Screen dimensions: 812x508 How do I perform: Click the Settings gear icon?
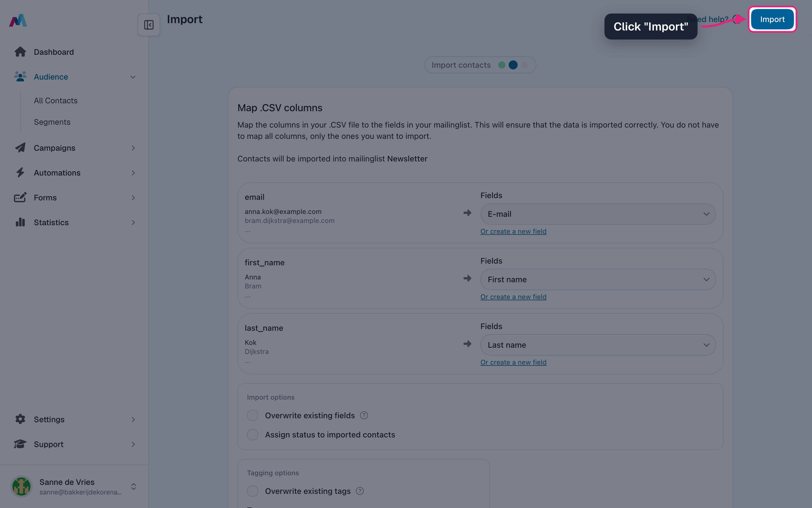click(x=20, y=419)
